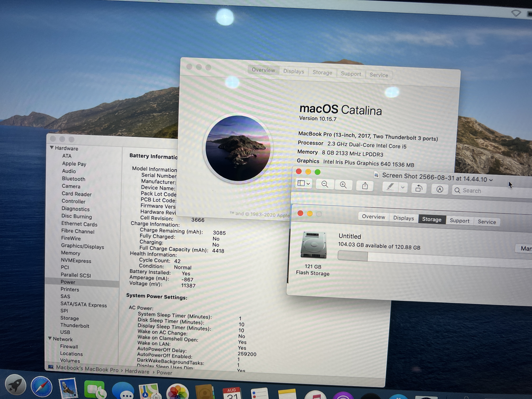Open Safari from the Dock

tap(41, 387)
